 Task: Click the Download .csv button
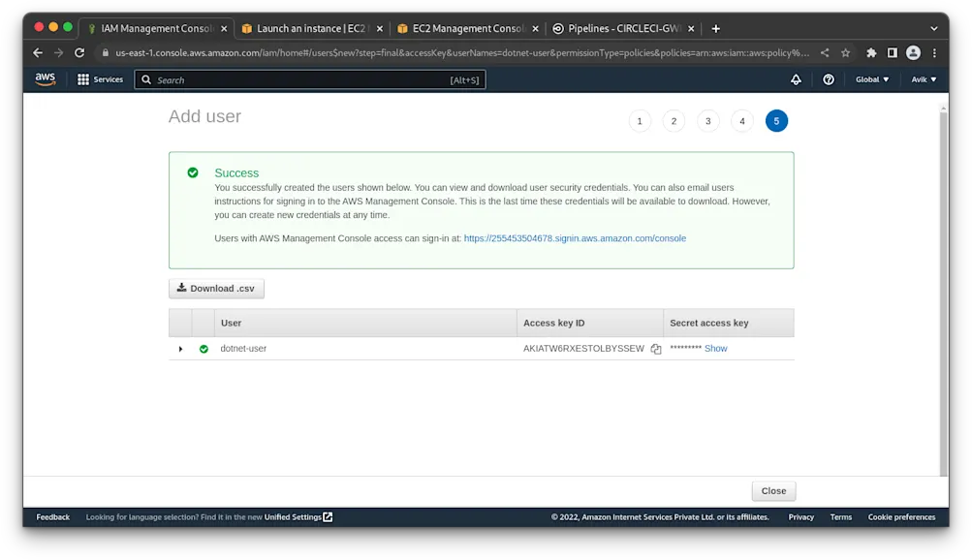coord(215,288)
